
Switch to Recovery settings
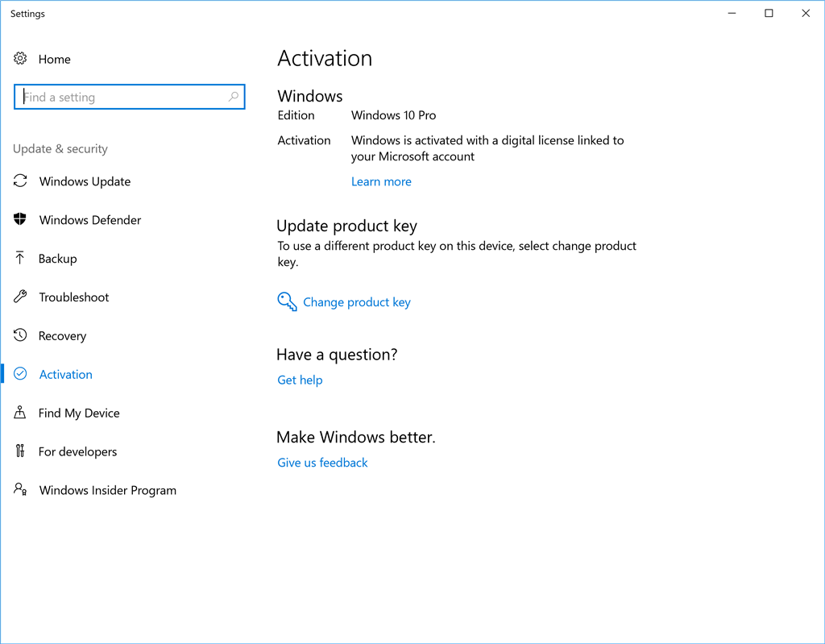tap(62, 336)
